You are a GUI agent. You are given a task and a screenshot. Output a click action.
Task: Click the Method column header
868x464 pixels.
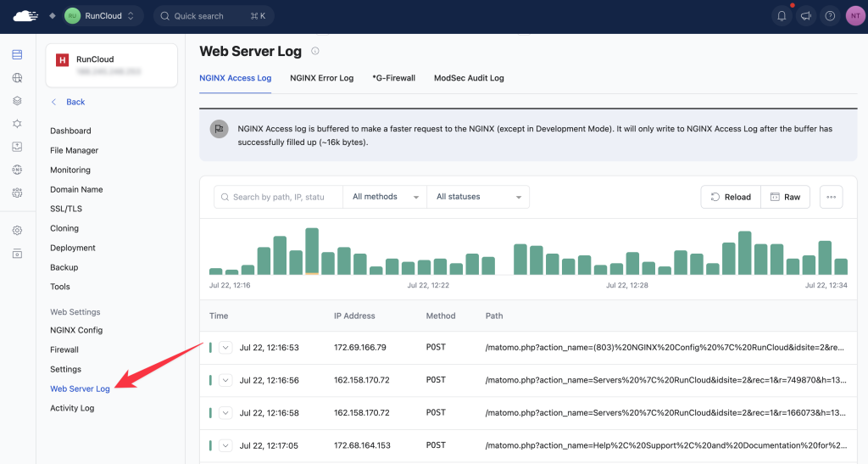point(441,316)
